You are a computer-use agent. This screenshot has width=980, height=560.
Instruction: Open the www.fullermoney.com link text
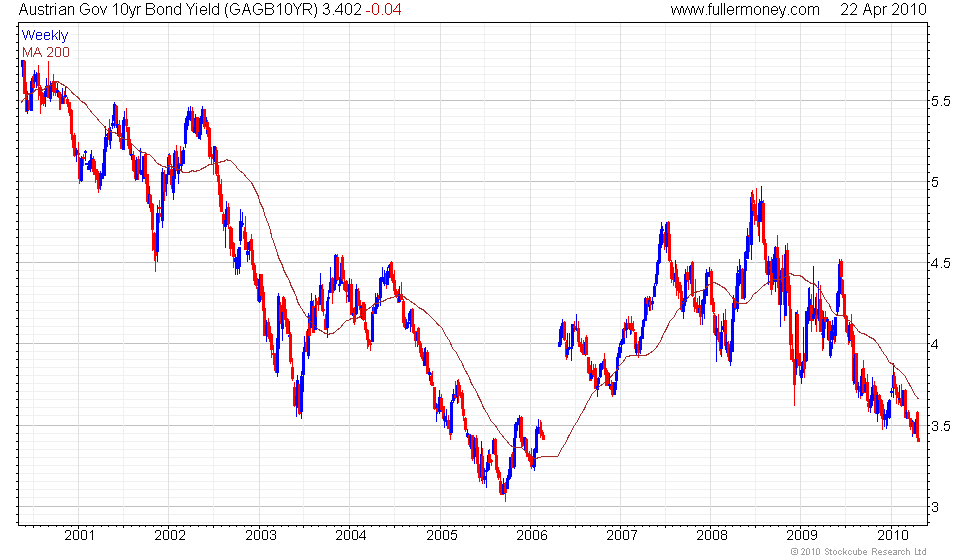[745, 10]
